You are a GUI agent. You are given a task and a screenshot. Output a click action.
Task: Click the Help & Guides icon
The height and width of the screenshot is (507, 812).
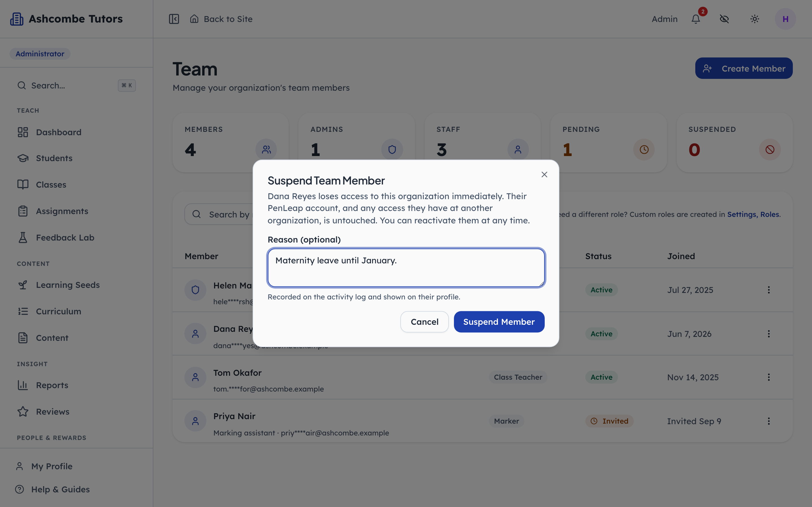tap(19, 489)
